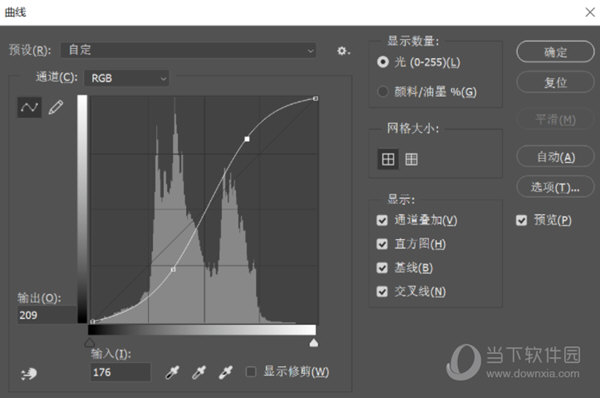Click the bottom-left curve endpoint
The width and height of the screenshot is (600, 398).
[93, 321]
